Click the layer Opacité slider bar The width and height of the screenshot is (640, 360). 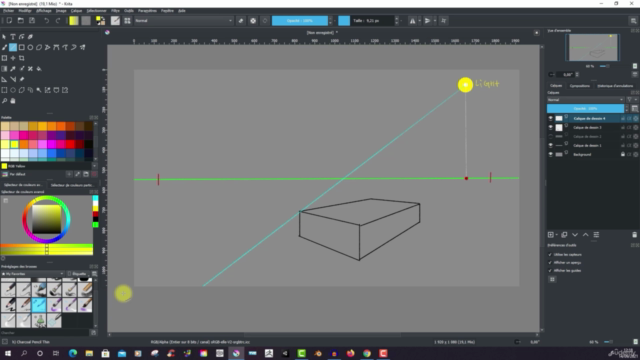click(585, 109)
